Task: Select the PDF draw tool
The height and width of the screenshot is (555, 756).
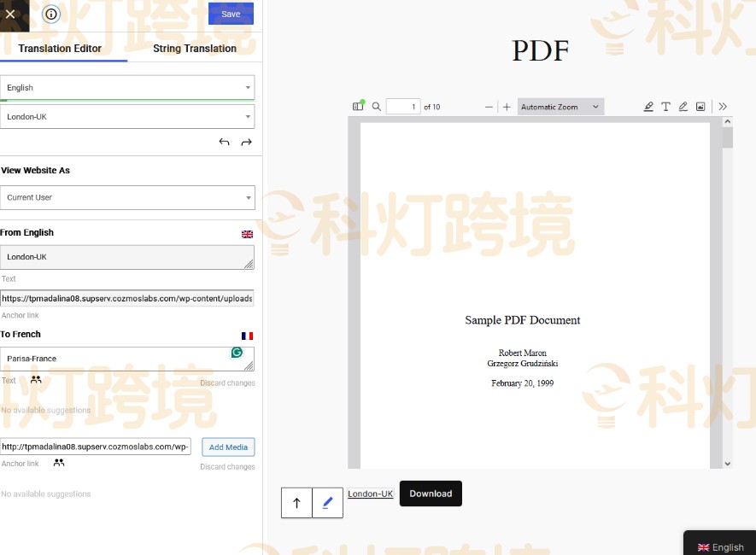Action: pos(683,107)
